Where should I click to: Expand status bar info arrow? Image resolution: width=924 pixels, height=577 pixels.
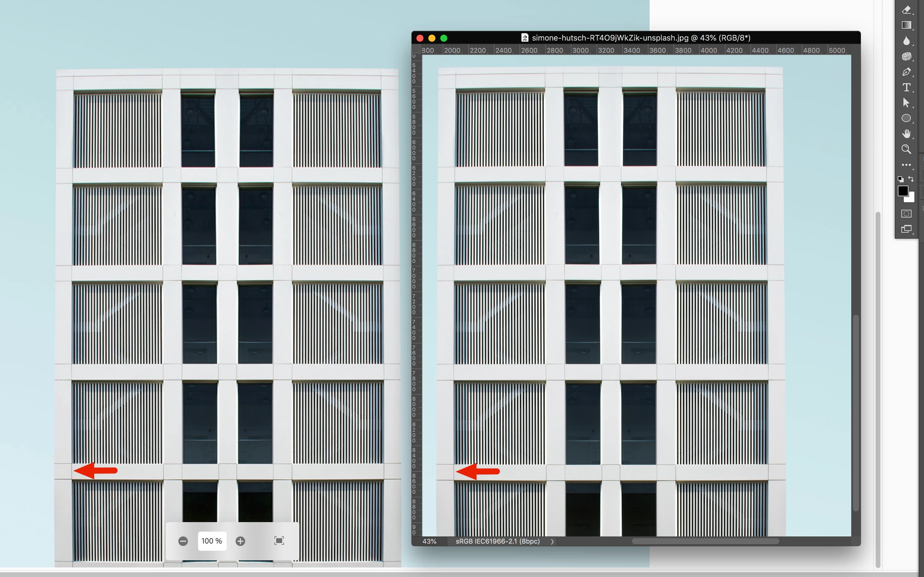(552, 541)
